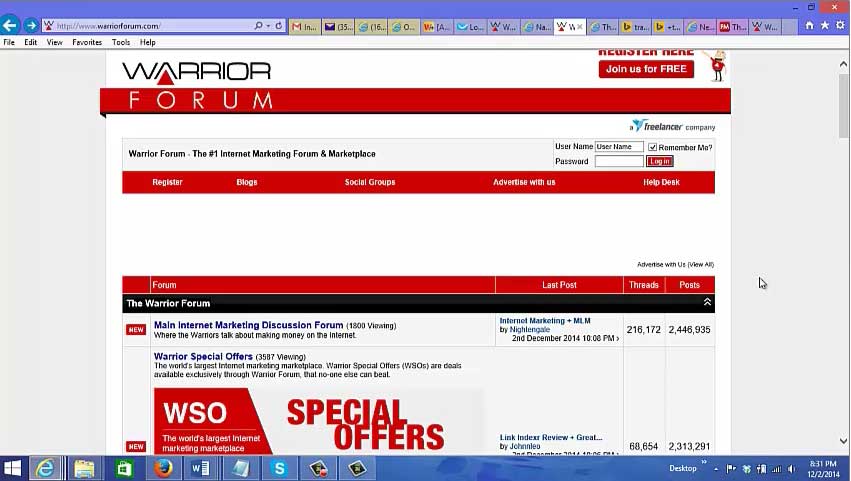The height and width of the screenshot is (481, 851).
Task: Open the Help menu
Action: tap(147, 42)
